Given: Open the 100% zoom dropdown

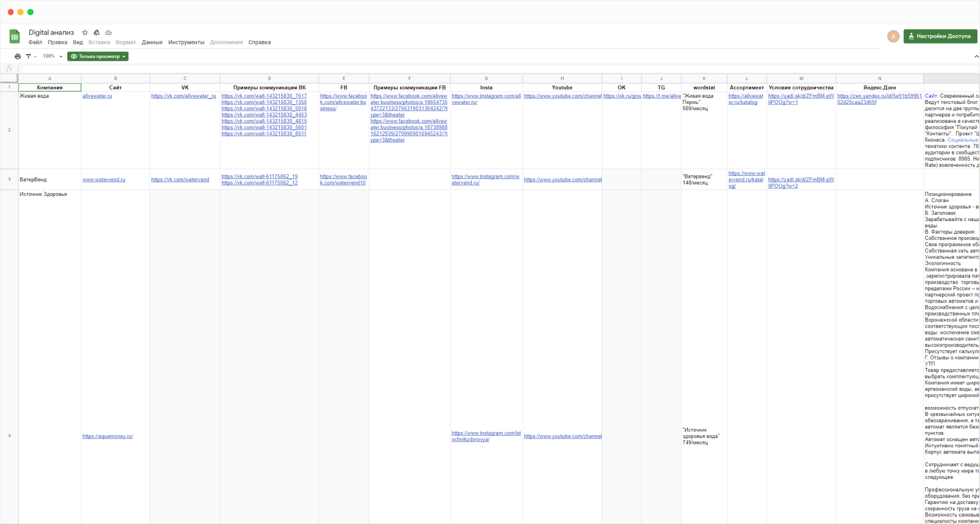Looking at the screenshot, I should click(52, 56).
